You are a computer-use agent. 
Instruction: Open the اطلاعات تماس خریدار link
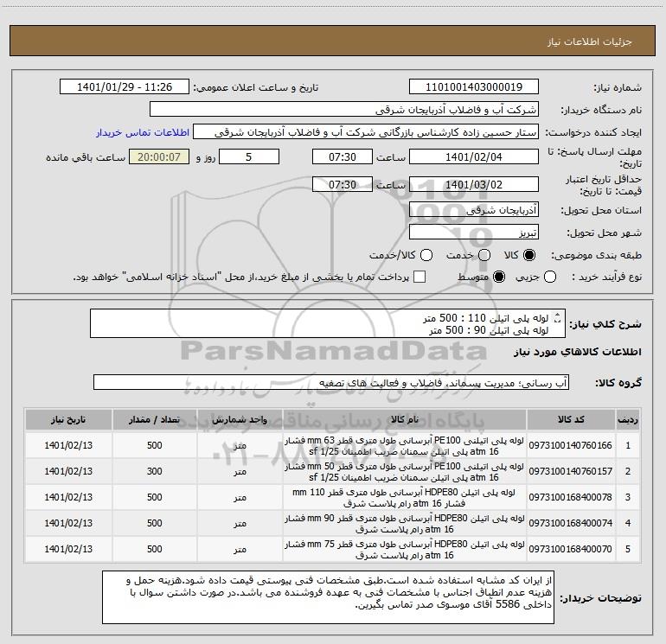(143, 132)
